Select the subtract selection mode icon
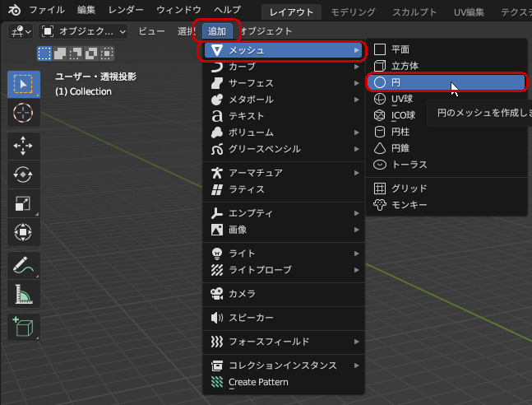This screenshot has height=405, width=532. 76,54
